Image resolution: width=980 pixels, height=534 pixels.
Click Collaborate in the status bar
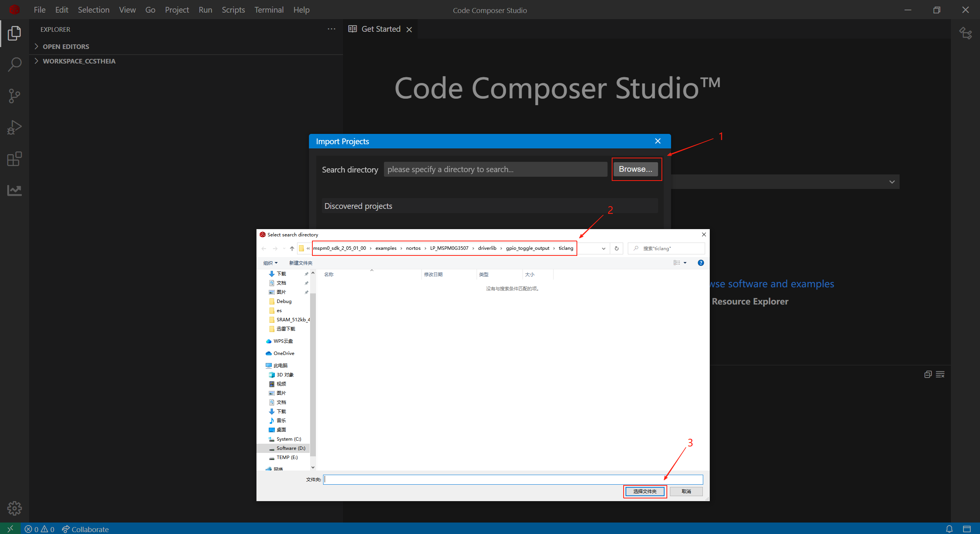click(85, 529)
